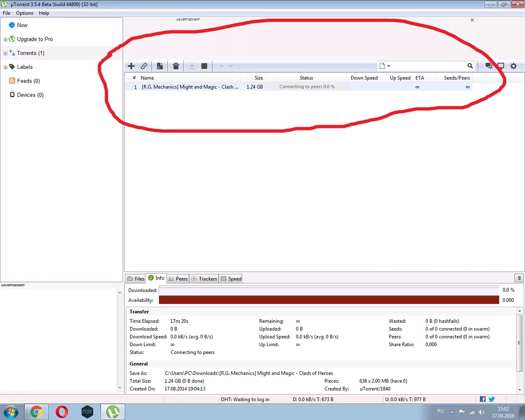Click the volume icon in system tray

[x=482, y=412]
